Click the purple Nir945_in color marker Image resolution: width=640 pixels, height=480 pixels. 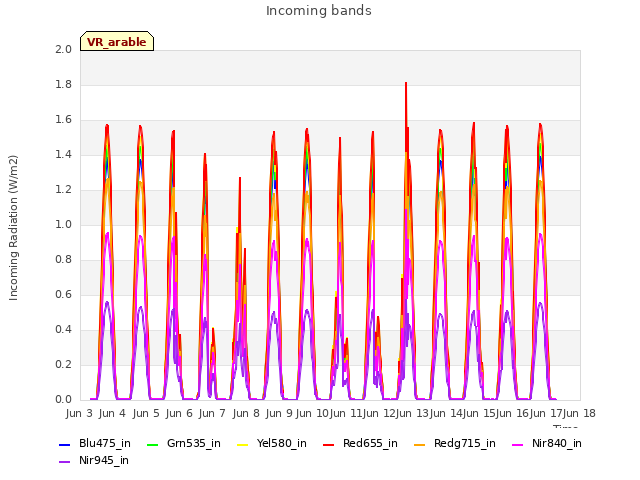[x=64, y=462]
